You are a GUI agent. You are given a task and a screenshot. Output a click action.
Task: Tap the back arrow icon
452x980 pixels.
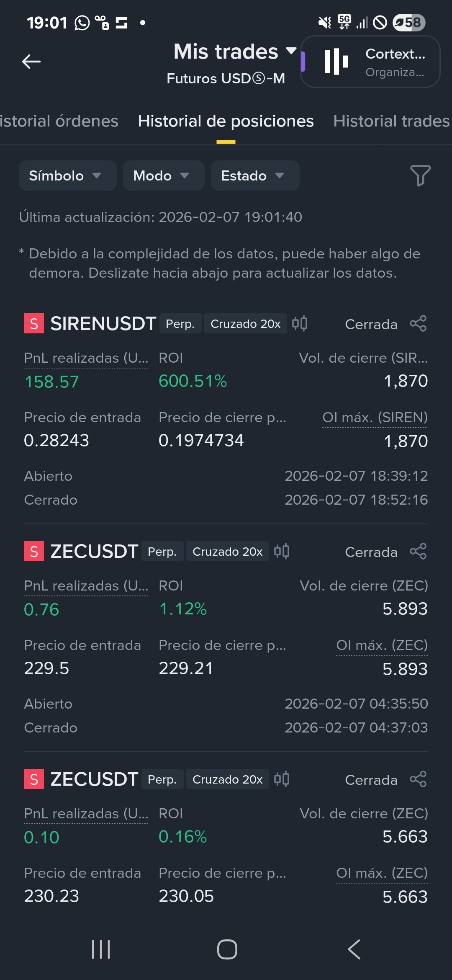31,62
